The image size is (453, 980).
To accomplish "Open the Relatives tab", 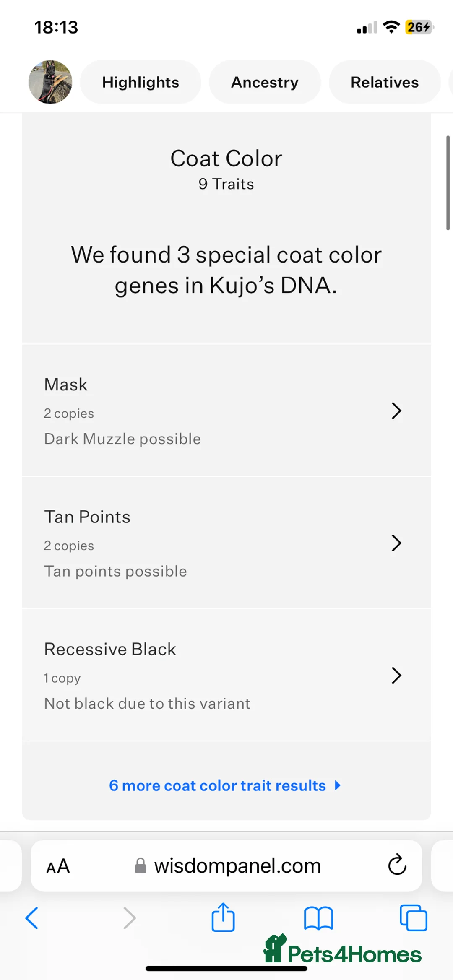I will [384, 82].
